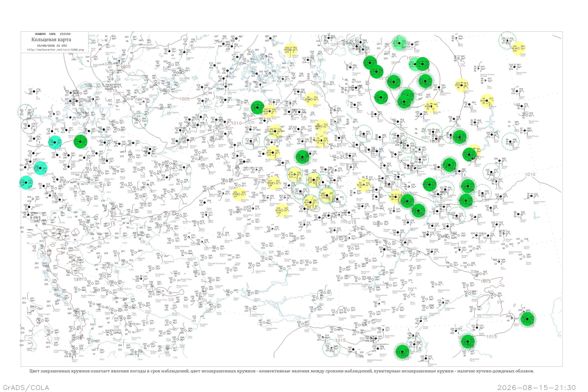Click the green filled circle near Кизляр
Screen dimensions: 588x392
click(402, 352)
